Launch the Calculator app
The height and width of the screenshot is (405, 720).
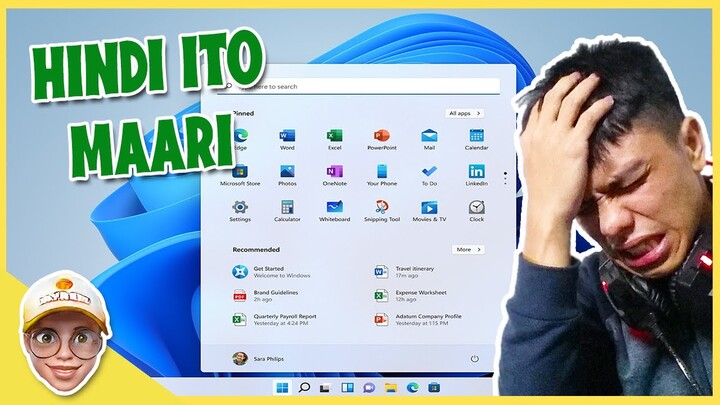(x=287, y=211)
